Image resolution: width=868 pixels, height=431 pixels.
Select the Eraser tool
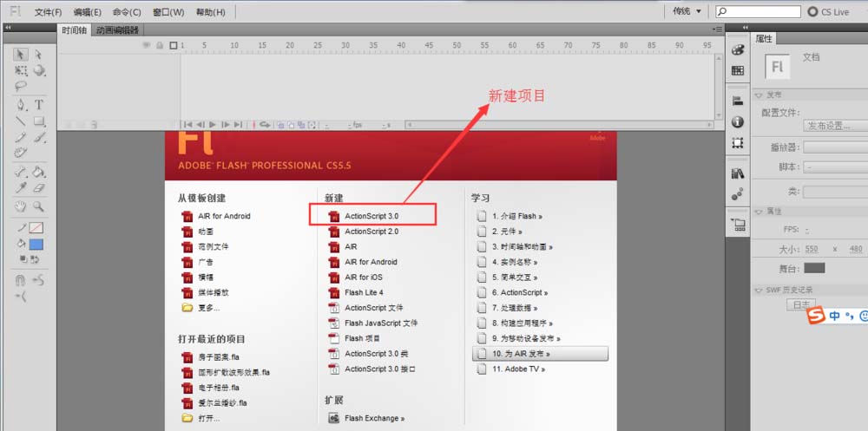tap(39, 187)
